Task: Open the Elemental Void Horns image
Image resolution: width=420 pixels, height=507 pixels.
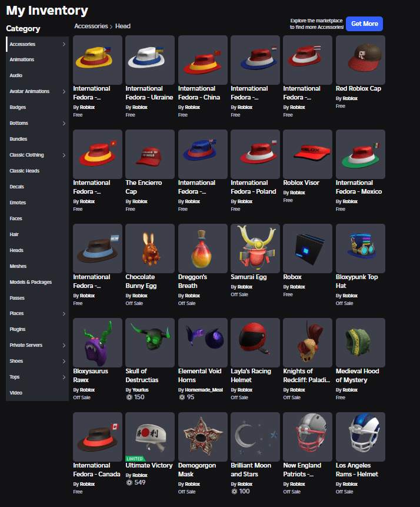Action: [x=202, y=343]
